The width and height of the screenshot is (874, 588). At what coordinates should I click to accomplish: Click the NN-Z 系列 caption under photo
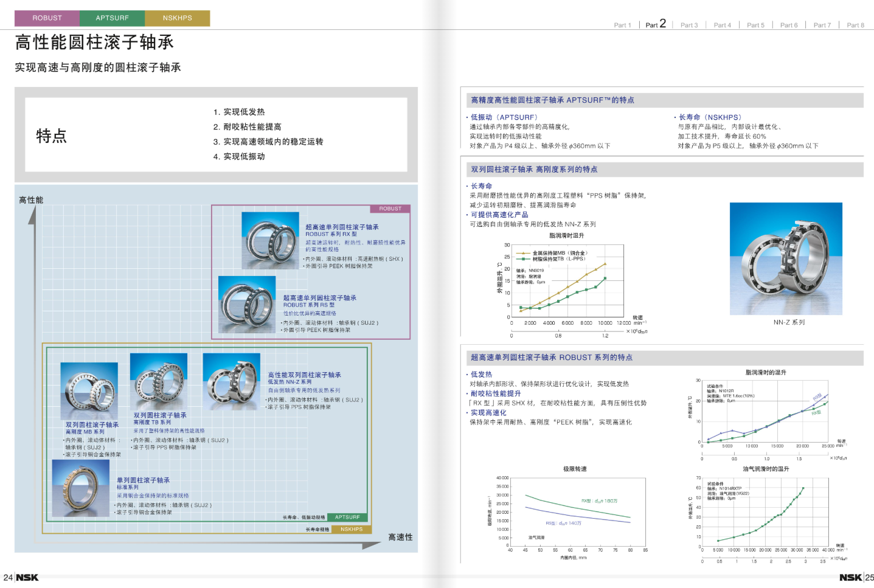coord(789,322)
